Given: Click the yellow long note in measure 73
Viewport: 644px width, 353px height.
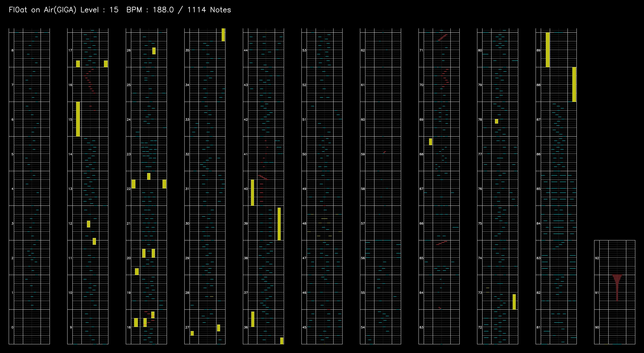Looking at the screenshot, I should pyautogui.click(x=514, y=302).
